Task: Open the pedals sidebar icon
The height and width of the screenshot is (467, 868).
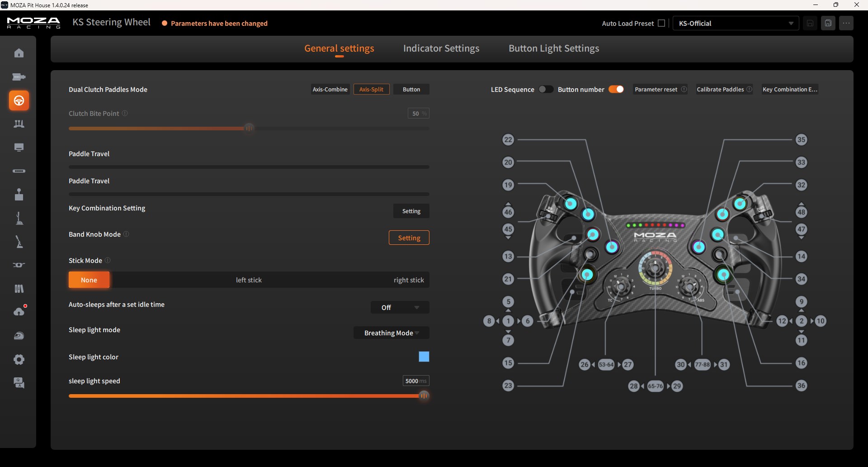Action: tap(19, 124)
